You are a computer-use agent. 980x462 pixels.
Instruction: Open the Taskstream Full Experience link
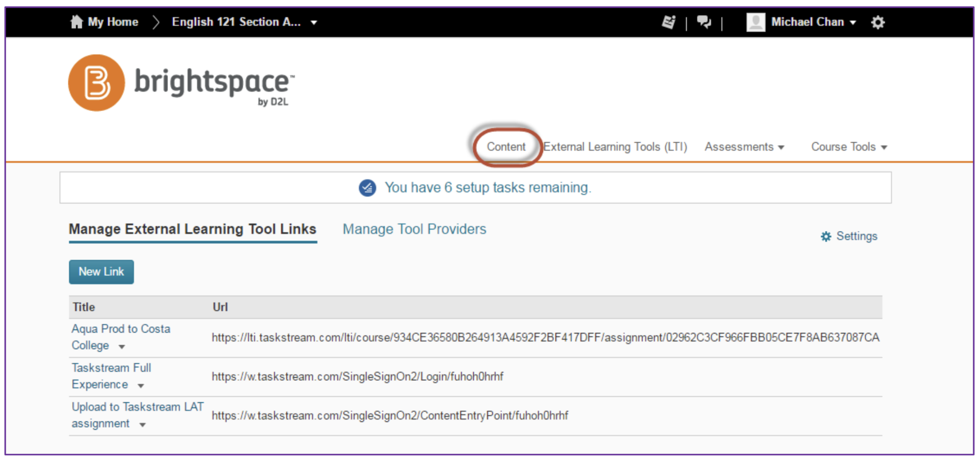pyautogui.click(x=111, y=376)
